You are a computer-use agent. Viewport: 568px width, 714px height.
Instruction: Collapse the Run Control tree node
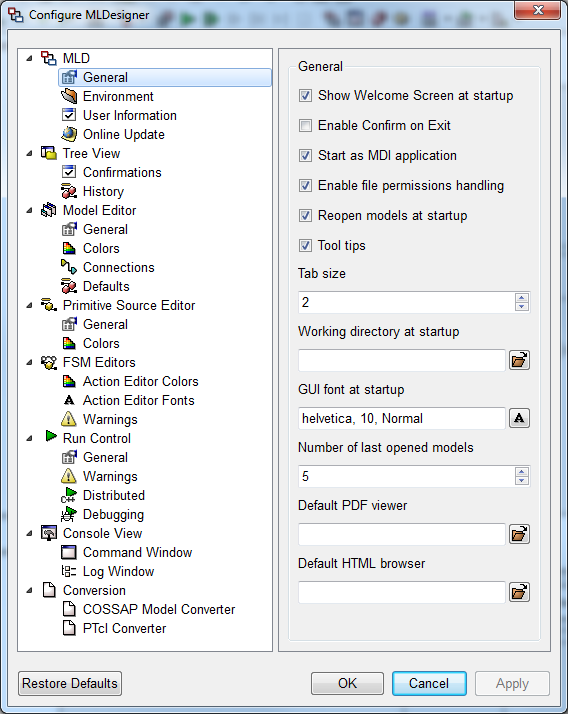click(x=30, y=439)
